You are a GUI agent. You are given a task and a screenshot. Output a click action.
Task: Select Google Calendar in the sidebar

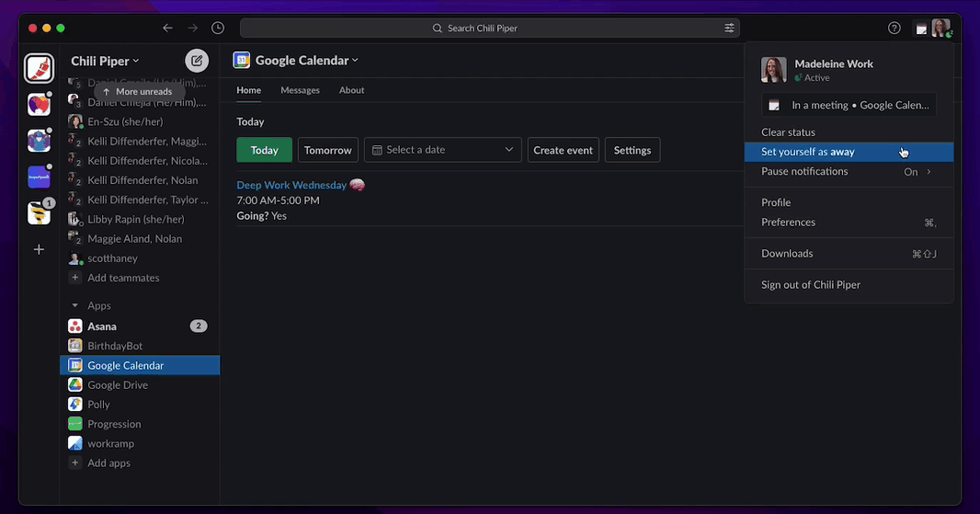pyautogui.click(x=140, y=365)
